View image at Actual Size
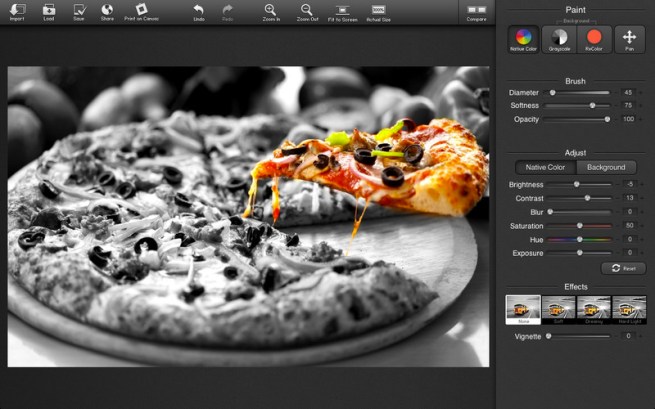The width and height of the screenshot is (655, 409). click(378, 13)
